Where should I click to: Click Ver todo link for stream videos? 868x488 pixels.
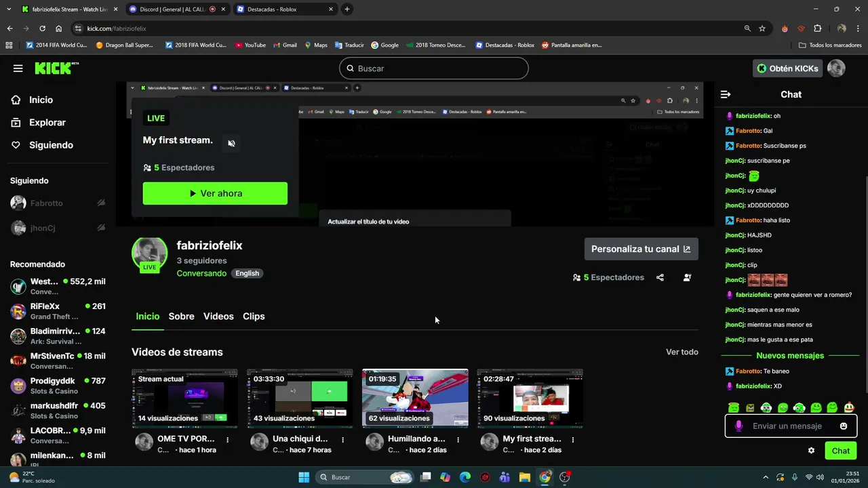pyautogui.click(x=682, y=352)
